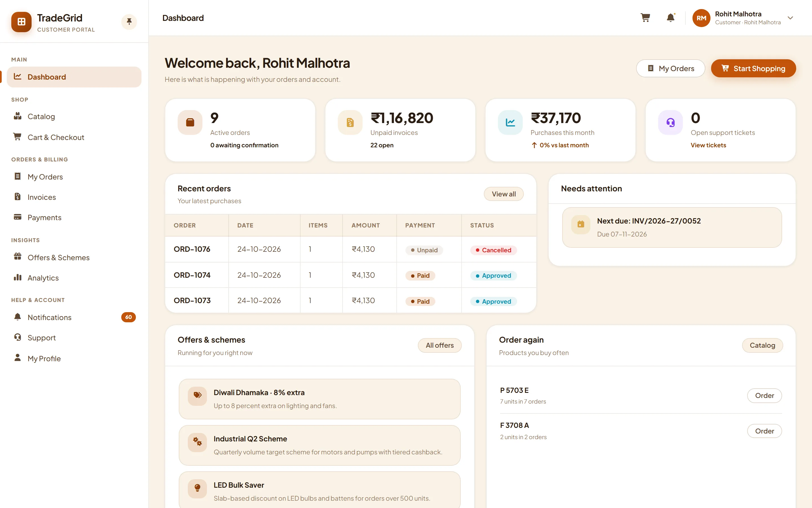This screenshot has height=508, width=812.
Task: Click the Unpaid invoices document icon
Action: [x=350, y=123]
